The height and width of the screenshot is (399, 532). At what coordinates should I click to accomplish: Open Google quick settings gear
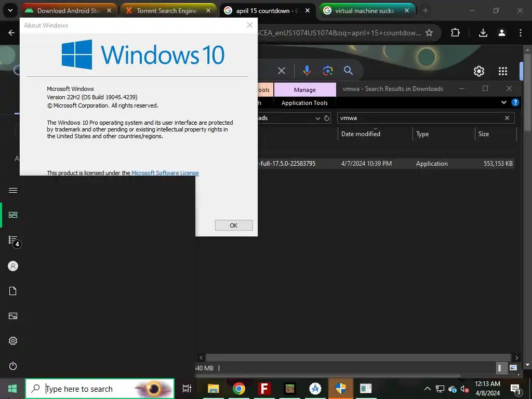click(x=478, y=71)
